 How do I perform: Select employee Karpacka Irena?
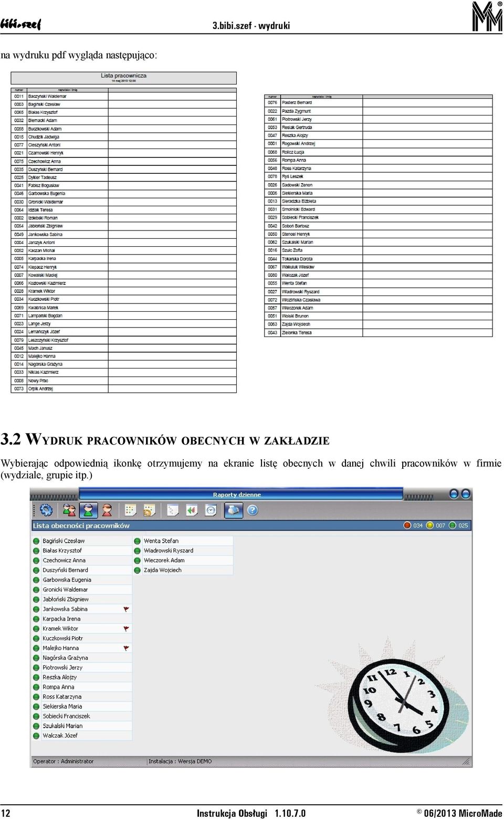coord(61,619)
